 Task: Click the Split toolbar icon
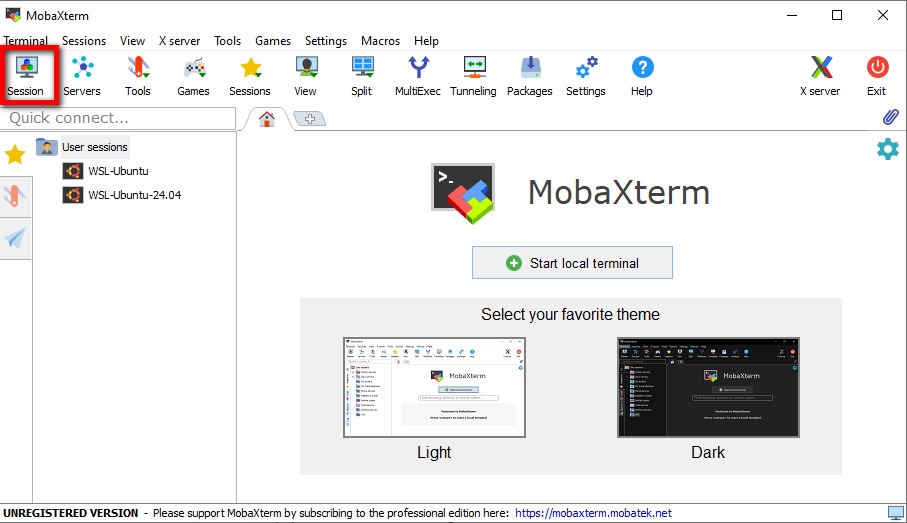[x=362, y=75]
